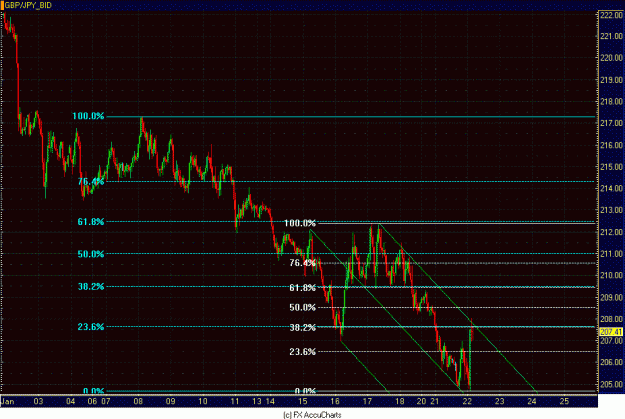Click the 222.00 price axis label
Screen dimensions: 625x419
click(x=611, y=15)
